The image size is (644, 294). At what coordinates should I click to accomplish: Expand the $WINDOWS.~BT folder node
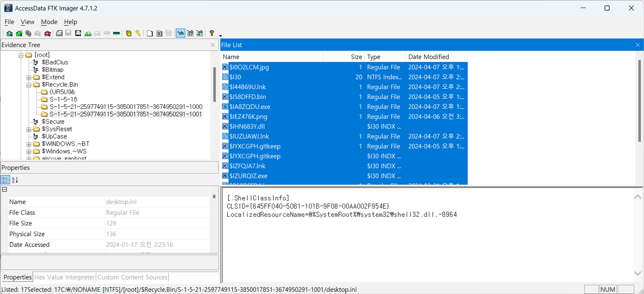pos(29,144)
